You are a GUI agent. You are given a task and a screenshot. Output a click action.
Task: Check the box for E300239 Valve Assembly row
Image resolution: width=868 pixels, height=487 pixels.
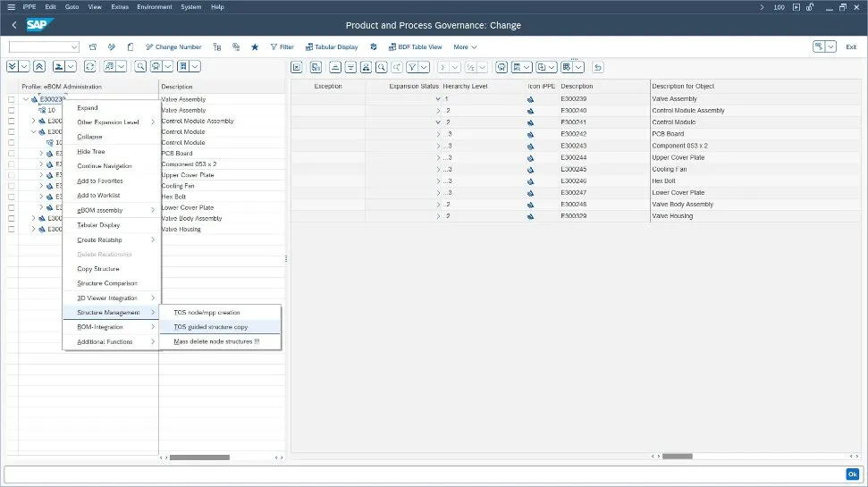click(12, 99)
